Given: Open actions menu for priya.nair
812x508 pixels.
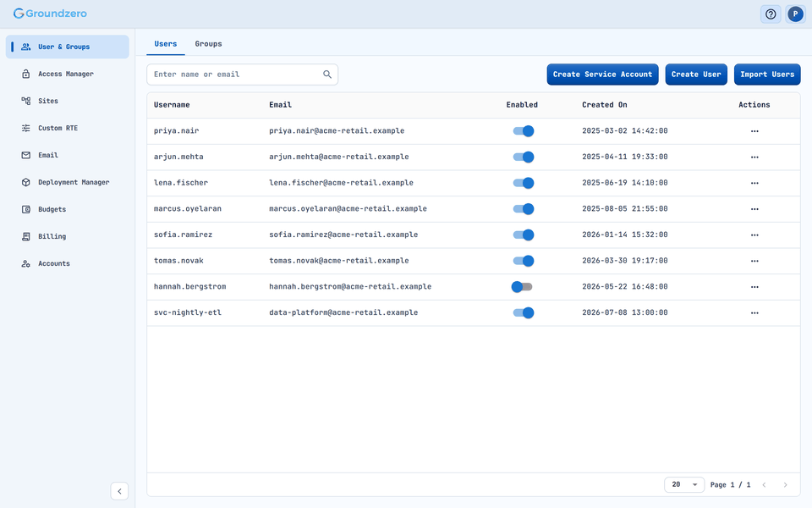Looking at the screenshot, I should click(754, 131).
